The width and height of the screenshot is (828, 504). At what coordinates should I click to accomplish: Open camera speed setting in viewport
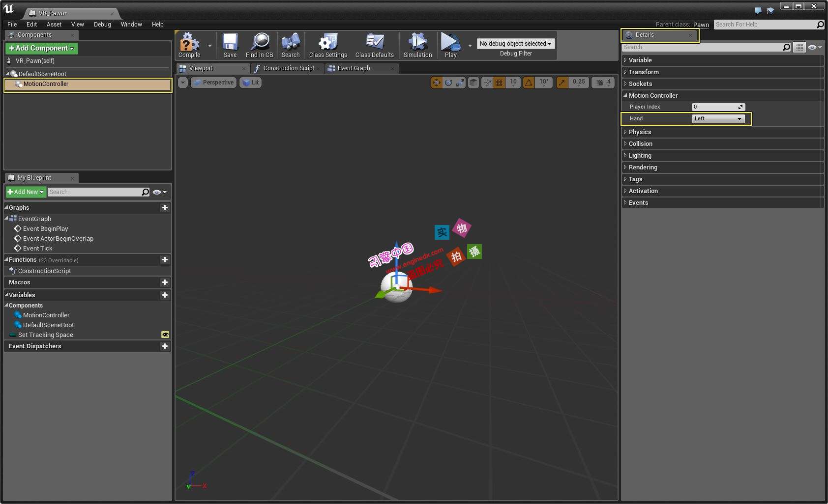click(x=603, y=83)
